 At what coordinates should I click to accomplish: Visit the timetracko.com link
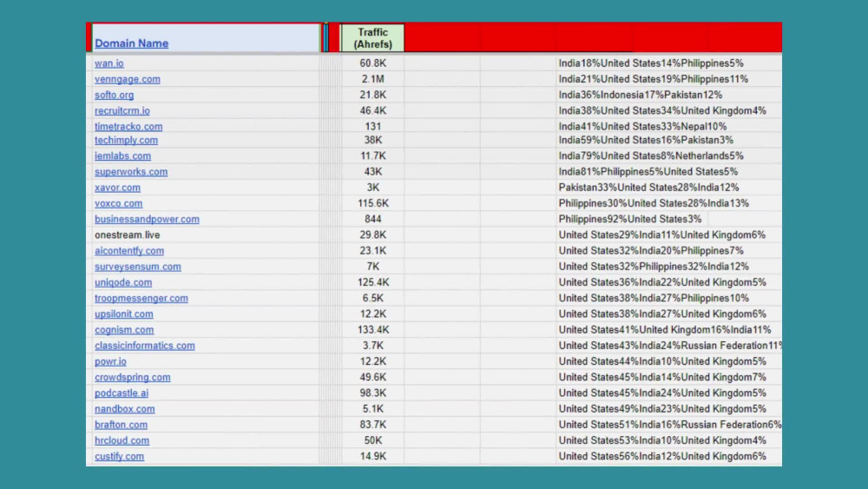tap(128, 126)
